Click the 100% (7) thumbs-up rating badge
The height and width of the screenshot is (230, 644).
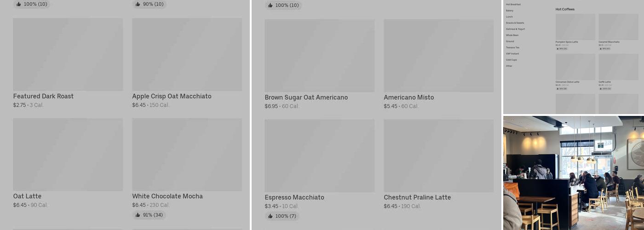(282, 216)
